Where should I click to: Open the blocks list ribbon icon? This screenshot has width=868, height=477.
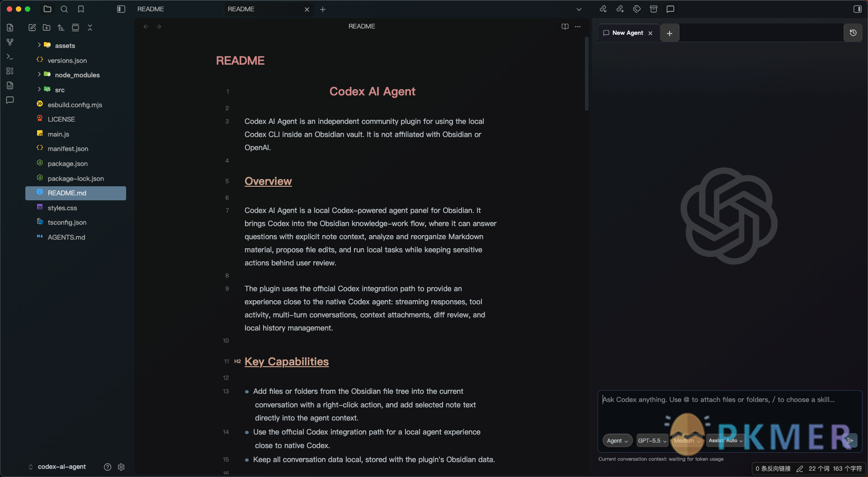[10, 71]
